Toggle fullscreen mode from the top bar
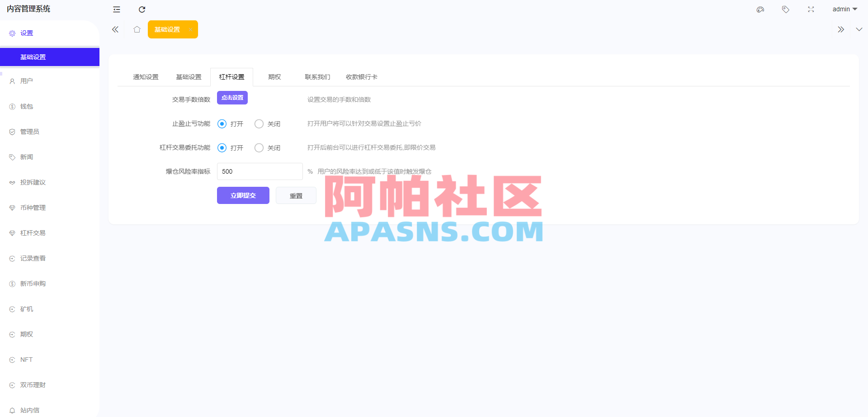Image resolution: width=868 pixels, height=417 pixels. 811,9
